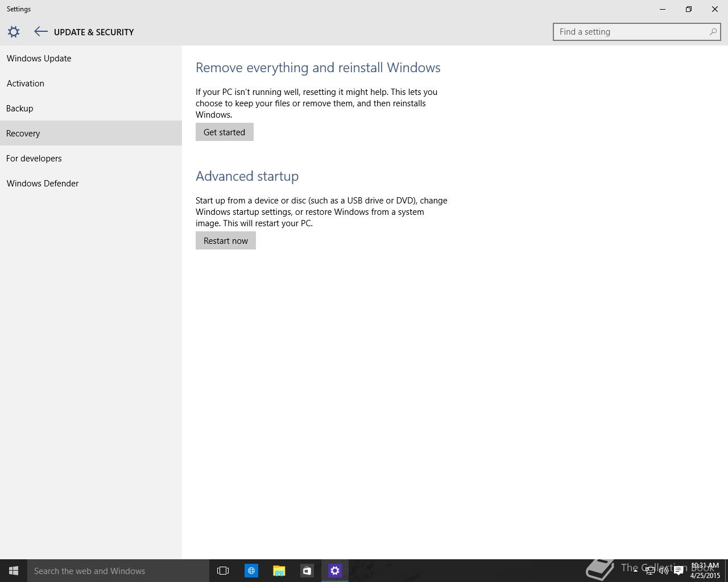728x582 pixels.
Task: Click the taskbar clock showing 10:31 AM
Action: [705, 571]
